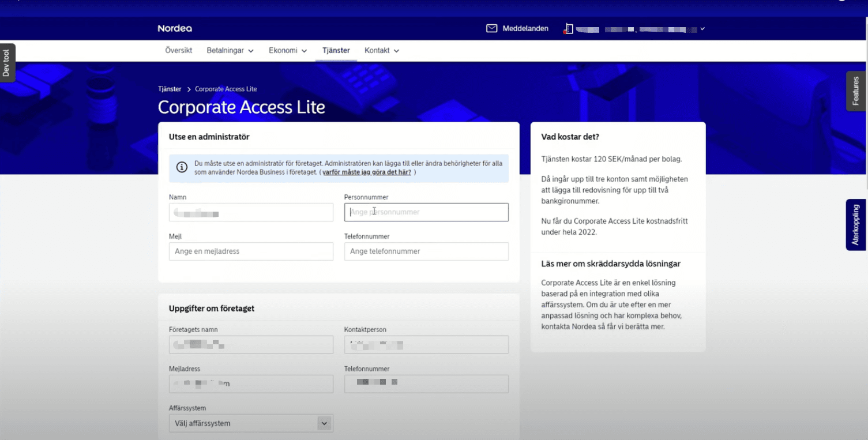The height and width of the screenshot is (440, 868).
Task: Click the 'Vad kostar det?' heading
Action: pyautogui.click(x=570, y=137)
